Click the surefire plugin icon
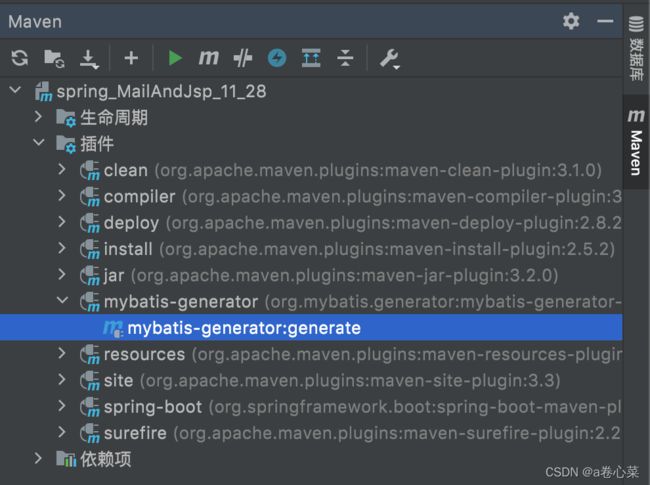The image size is (650, 485). tap(90, 434)
